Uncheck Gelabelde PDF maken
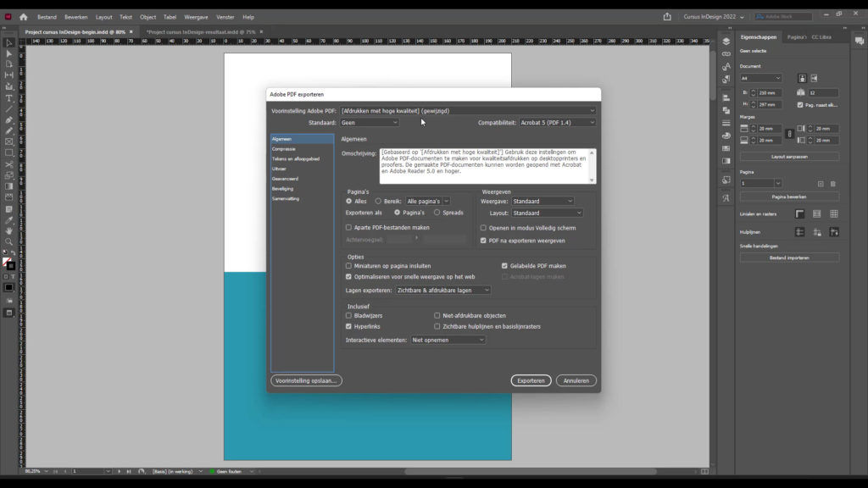Screen dimensions: 868x488 pyautogui.click(x=504, y=266)
